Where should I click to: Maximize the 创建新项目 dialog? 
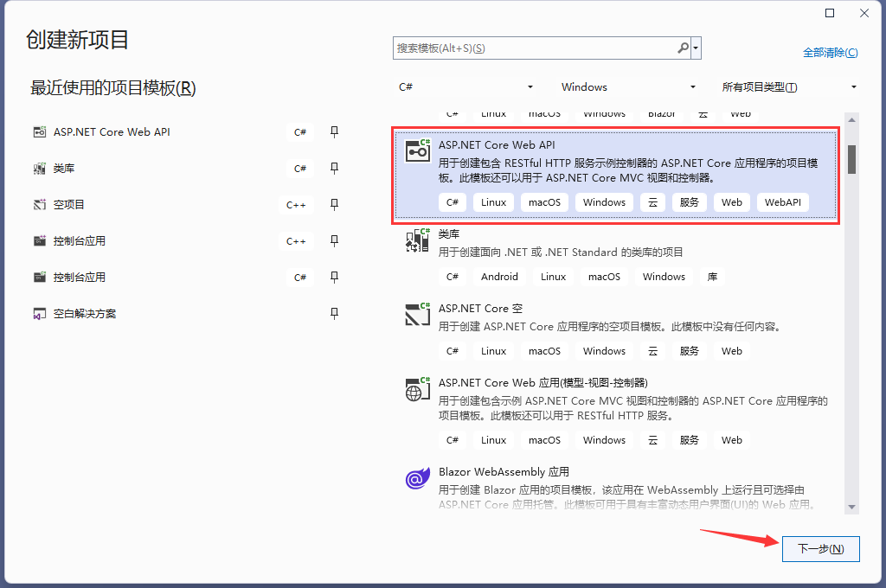tap(830, 13)
